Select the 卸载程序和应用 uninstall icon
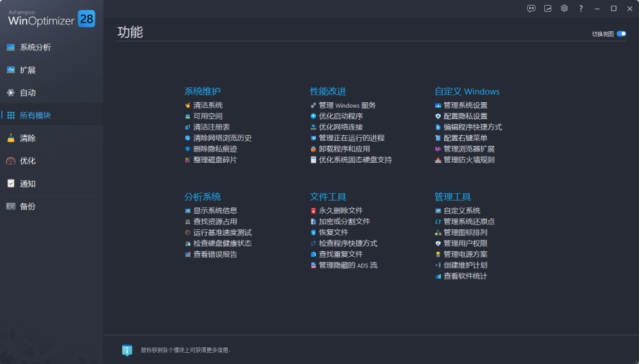This screenshot has height=364, width=639. click(313, 150)
